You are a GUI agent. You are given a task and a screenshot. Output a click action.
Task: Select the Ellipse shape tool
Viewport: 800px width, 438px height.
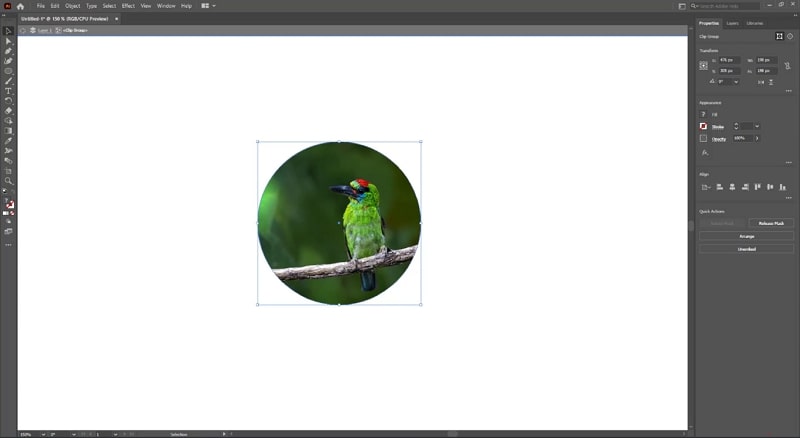pos(8,71)
